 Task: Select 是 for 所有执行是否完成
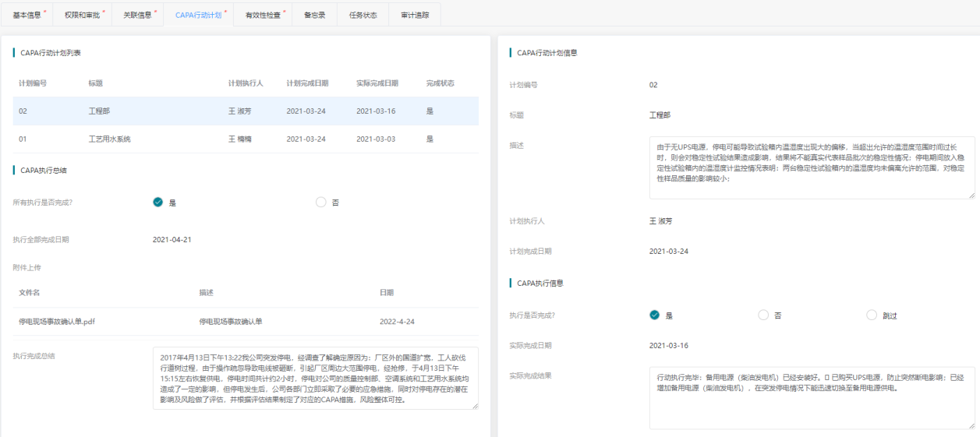[x=157, y=203]
